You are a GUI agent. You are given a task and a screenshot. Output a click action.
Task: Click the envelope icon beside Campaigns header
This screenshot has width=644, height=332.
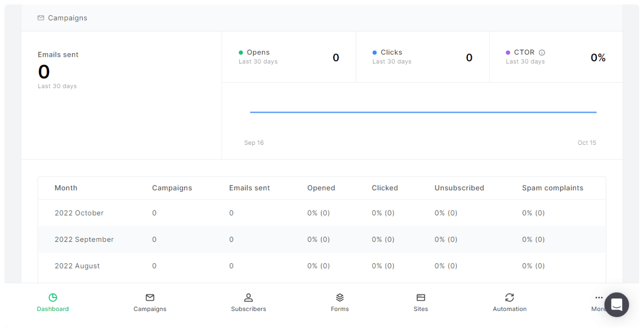point(41,18)
